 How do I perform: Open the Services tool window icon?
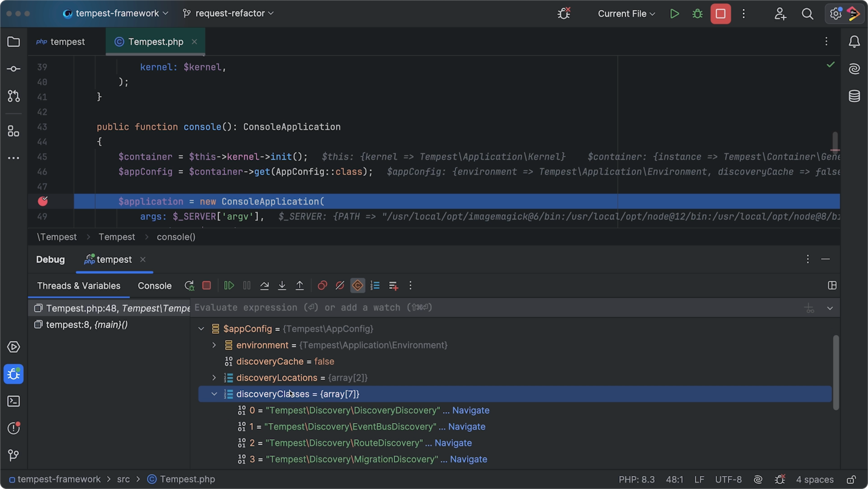(x=13, y=347)
